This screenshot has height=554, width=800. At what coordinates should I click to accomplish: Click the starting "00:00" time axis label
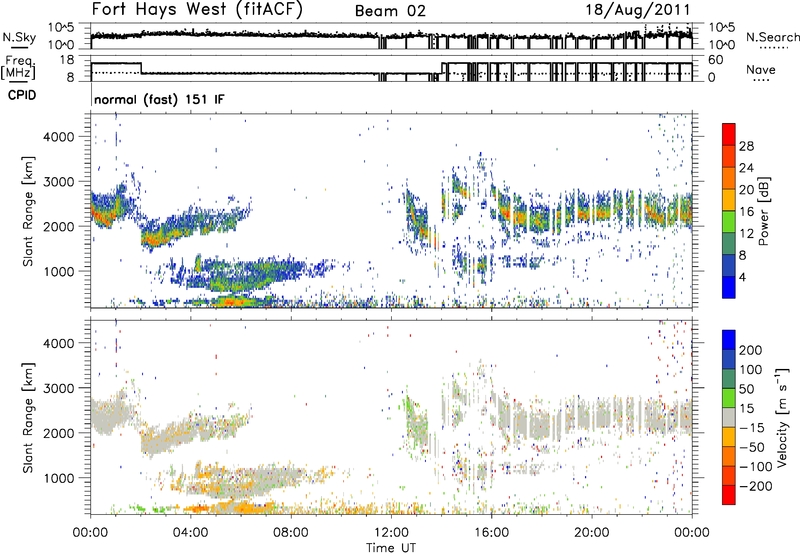pos(90,533)
